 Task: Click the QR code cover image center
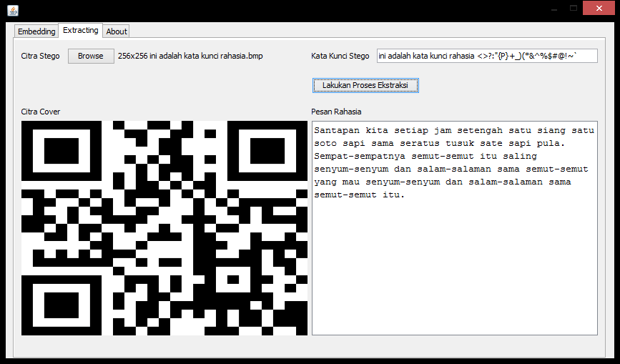(164, 228)
